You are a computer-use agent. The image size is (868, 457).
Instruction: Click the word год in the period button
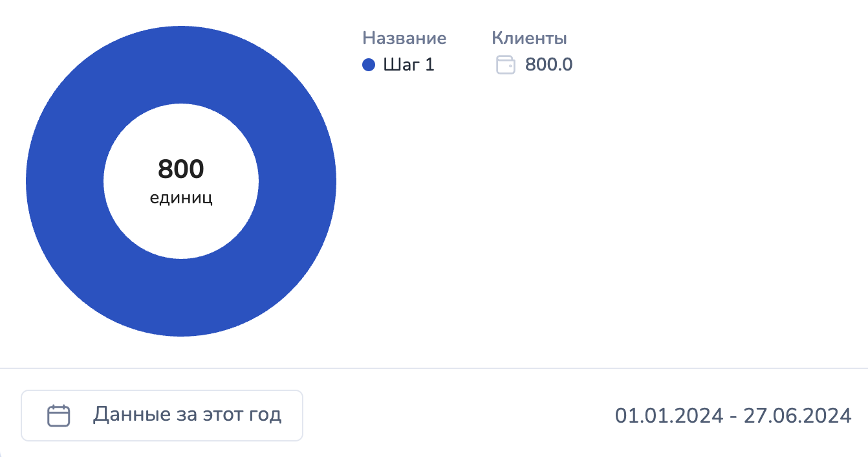(266, 414)
